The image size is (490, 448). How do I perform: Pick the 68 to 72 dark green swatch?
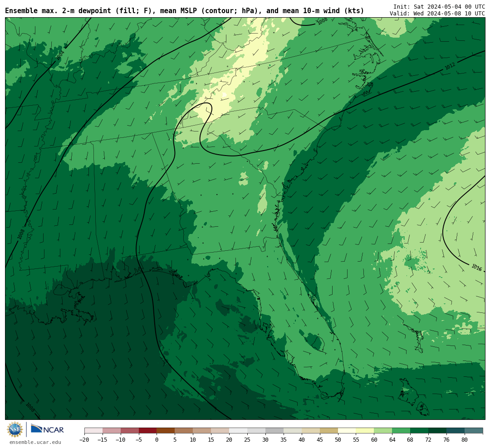click(x=420, y=431)
